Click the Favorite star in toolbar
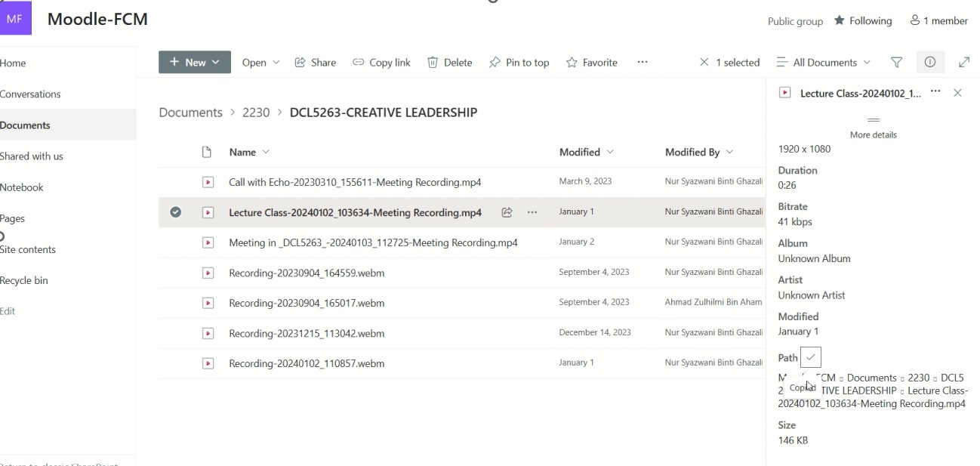This screenshot has width=980, height=466. pyautogui.click(x=592, y=63)
